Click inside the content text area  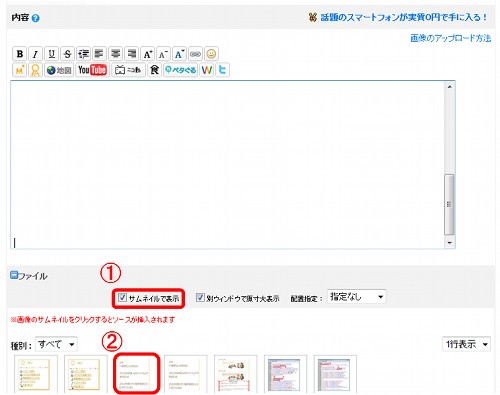227,165
